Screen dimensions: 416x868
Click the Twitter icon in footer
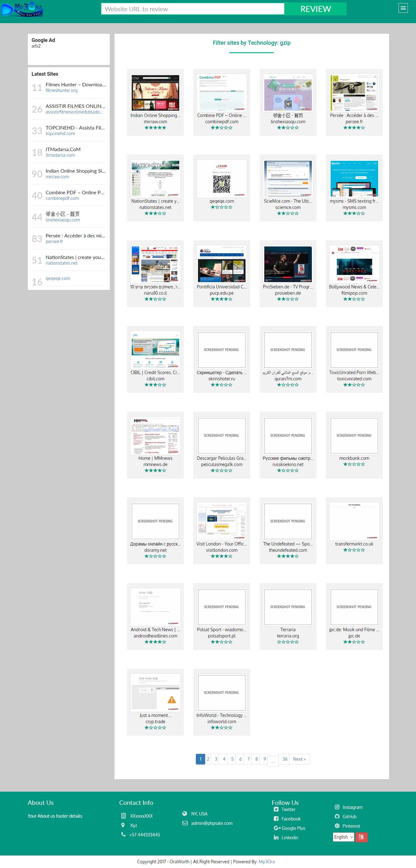276,809
